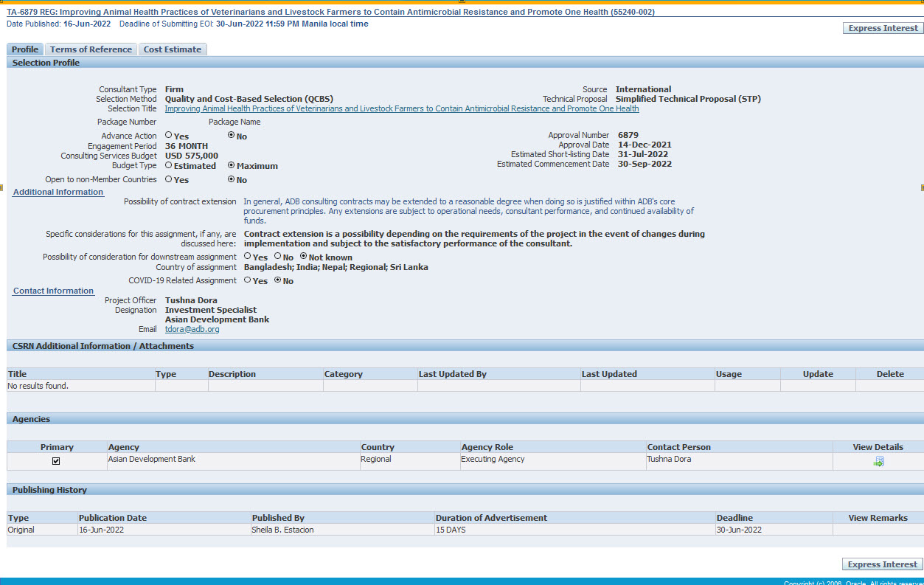924x585 pixels.
Task: Select No radio for Advance Action
Action: 232,136
